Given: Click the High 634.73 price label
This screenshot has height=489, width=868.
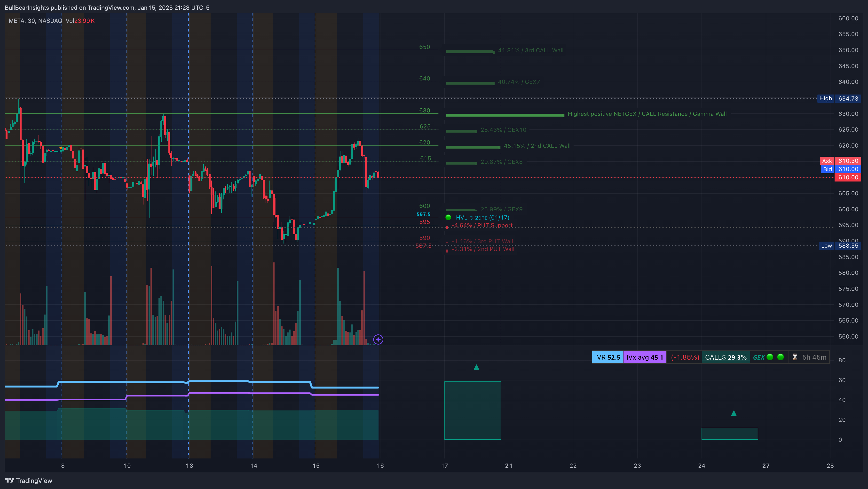Looking at the screenshot, I should [839, 98].
